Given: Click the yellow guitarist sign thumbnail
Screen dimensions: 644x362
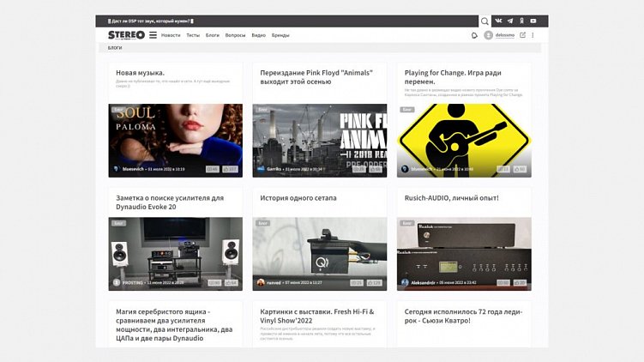Looking at the screenshot, I should click(x=464, y=141).
